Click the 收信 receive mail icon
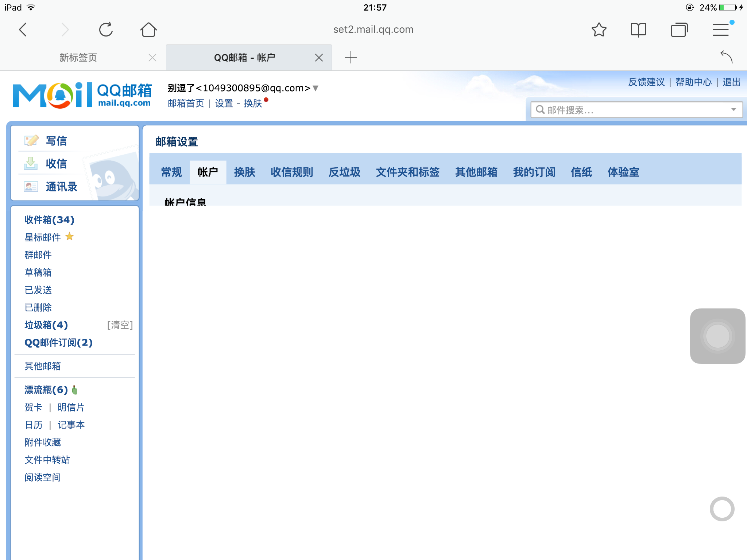This screenshot has height=560, width=747. pos(31,163)
